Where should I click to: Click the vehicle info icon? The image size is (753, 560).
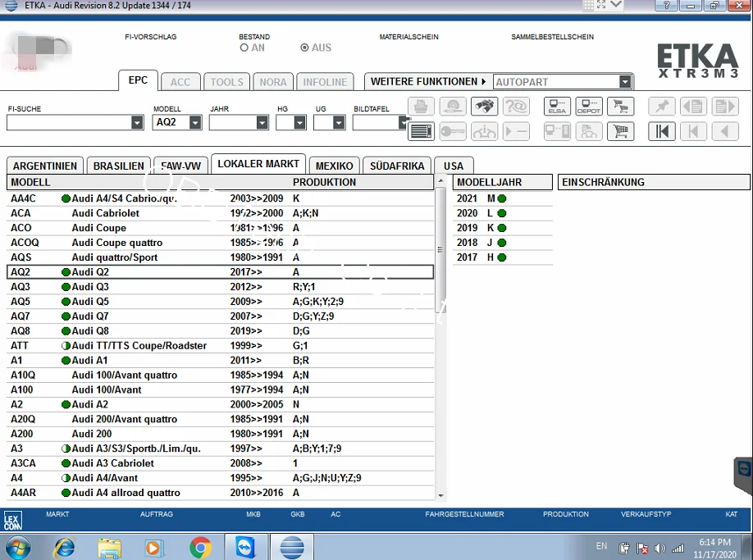point(485,131)
